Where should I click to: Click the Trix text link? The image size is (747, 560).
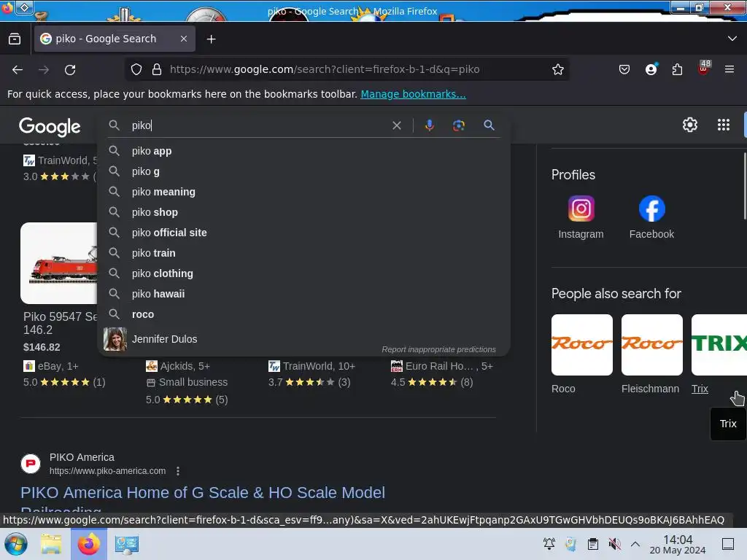click(x=700, y=389)
